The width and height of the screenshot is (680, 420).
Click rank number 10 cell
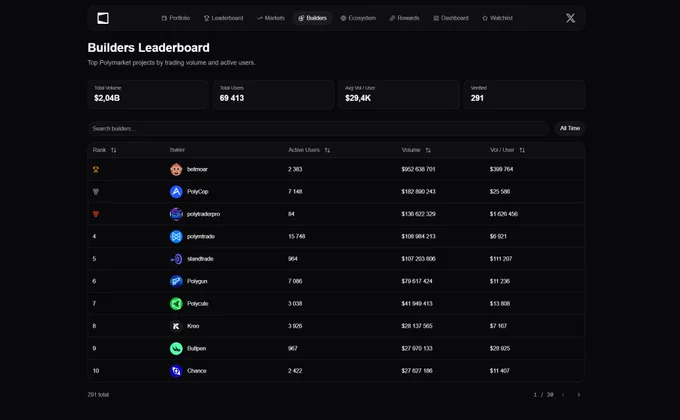point(96,371)
